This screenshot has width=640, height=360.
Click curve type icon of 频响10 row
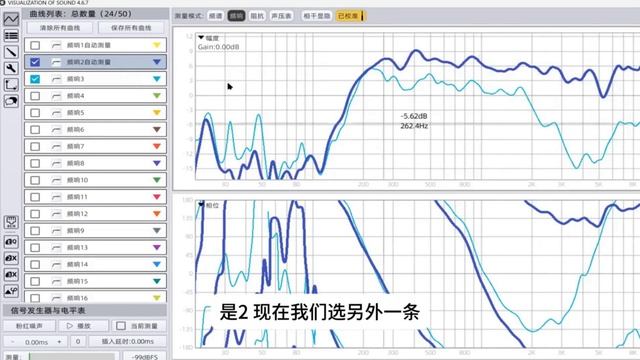[x=56, y=180]
